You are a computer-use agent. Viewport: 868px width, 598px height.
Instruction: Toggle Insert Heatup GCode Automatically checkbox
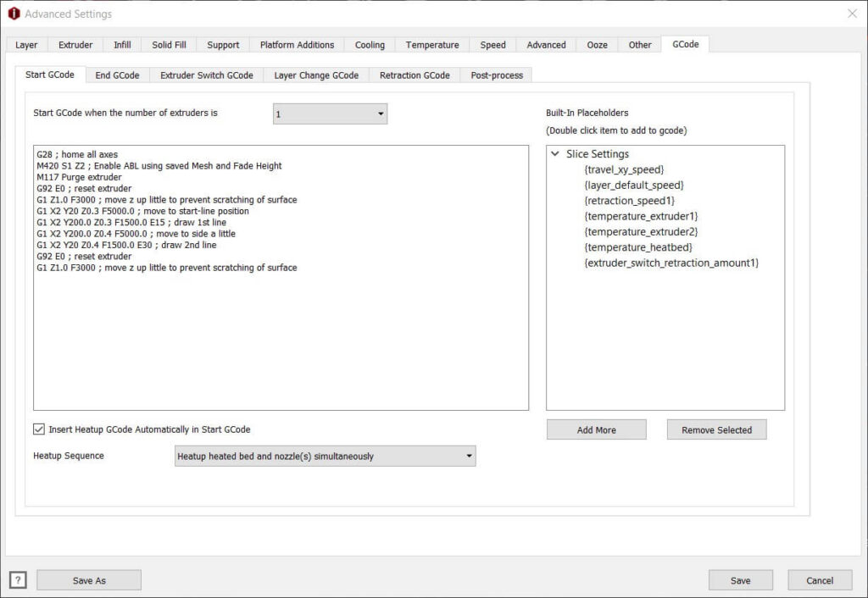39,429
